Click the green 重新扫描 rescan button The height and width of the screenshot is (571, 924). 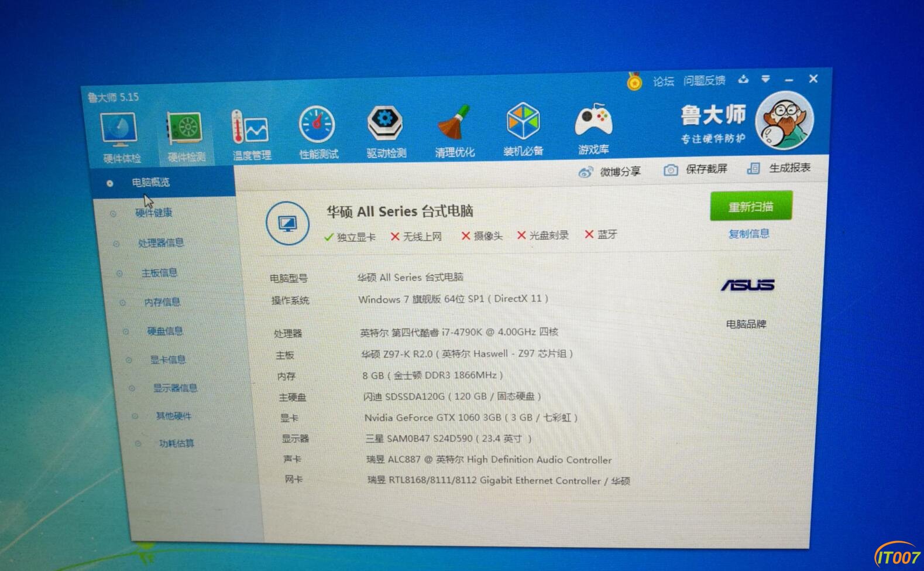[x=751, y=206]
